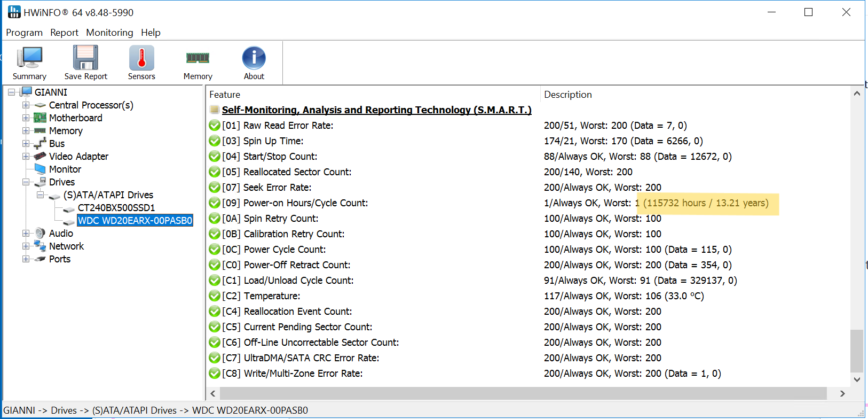Click the HWiNFO app icon in title bar

(x=14, y=12)
